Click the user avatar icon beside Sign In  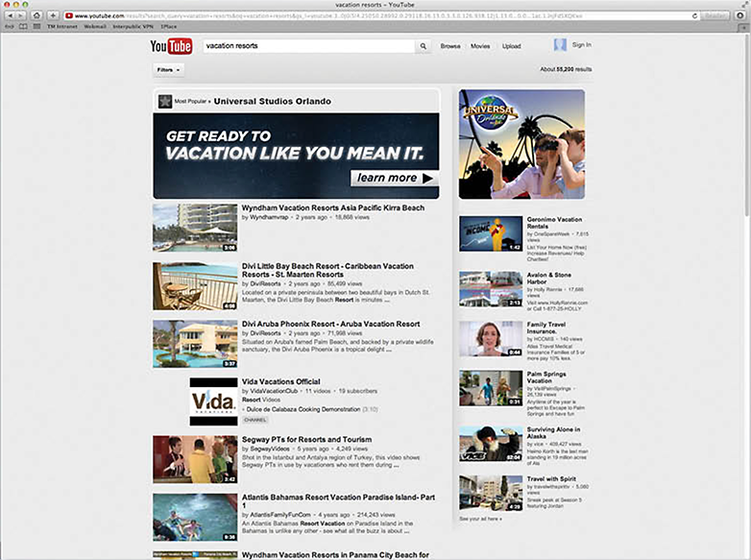click(x=560, y=45)
